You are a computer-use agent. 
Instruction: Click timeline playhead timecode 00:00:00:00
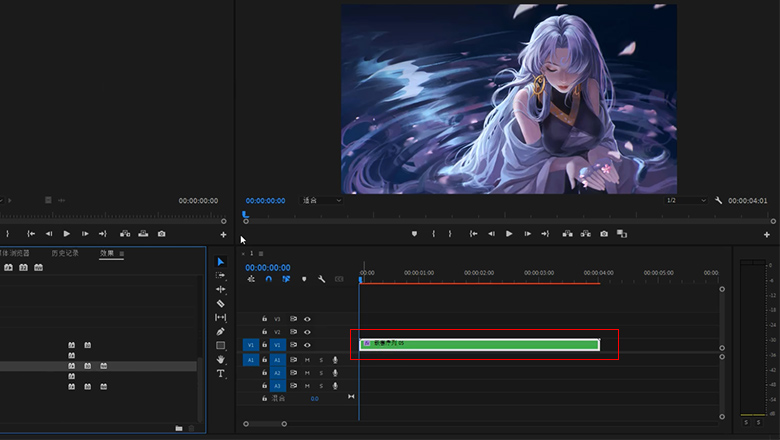point(268,267)
